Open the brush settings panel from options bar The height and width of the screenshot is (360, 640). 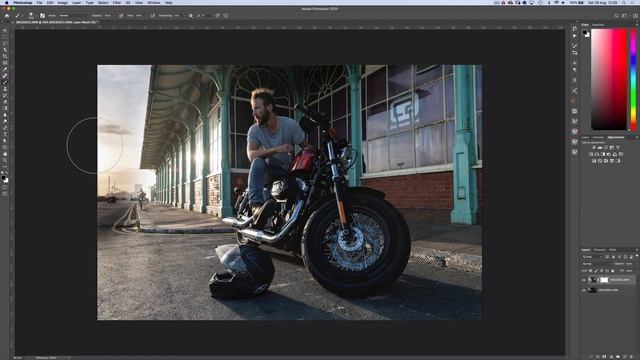coord(42,16)
